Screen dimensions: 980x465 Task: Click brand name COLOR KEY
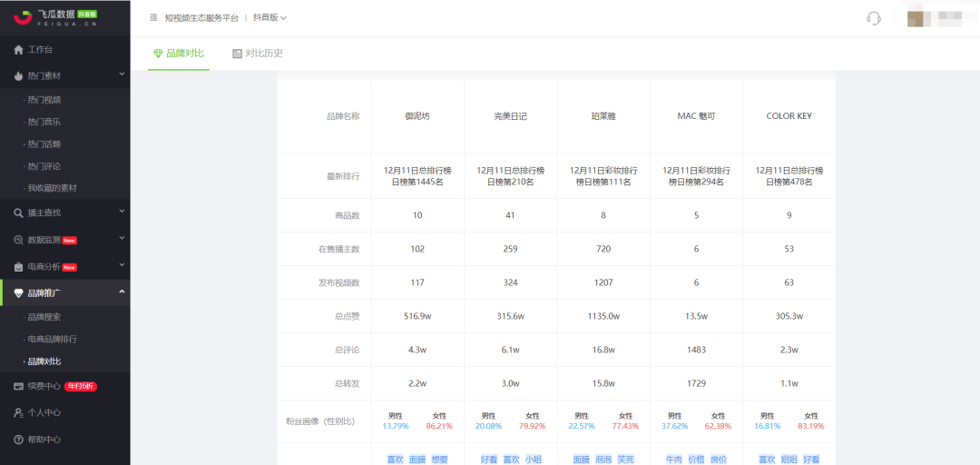coord(789,115)
